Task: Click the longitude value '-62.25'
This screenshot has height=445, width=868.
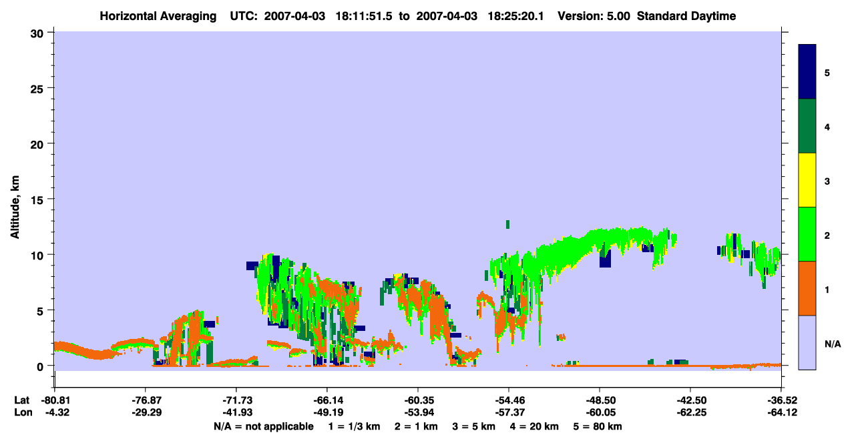Action: pos(690,412)
